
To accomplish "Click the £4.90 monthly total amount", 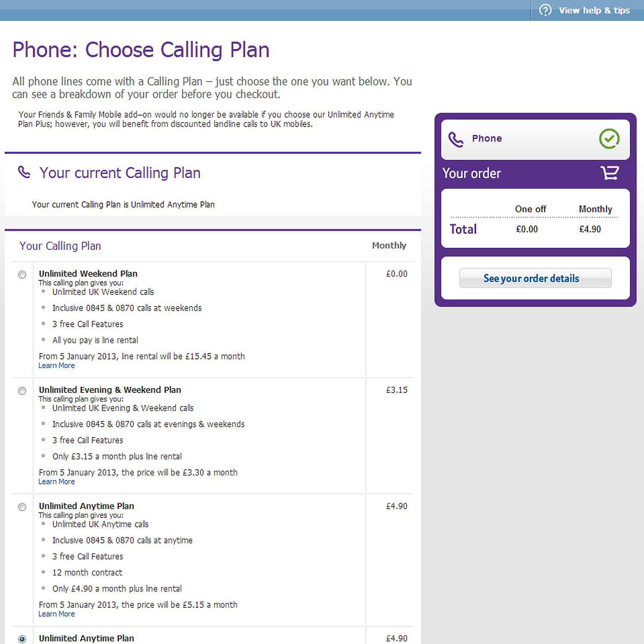I will [x=590, y=229].
